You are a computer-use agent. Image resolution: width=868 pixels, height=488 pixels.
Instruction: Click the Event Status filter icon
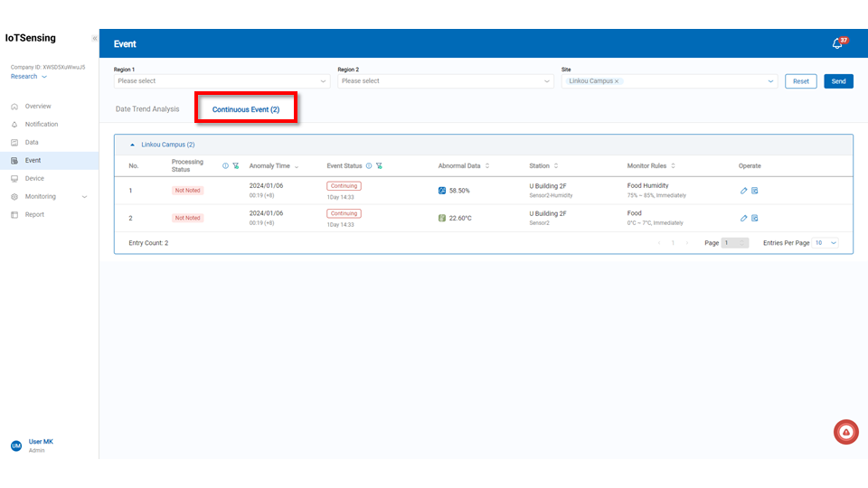point(380,166)
